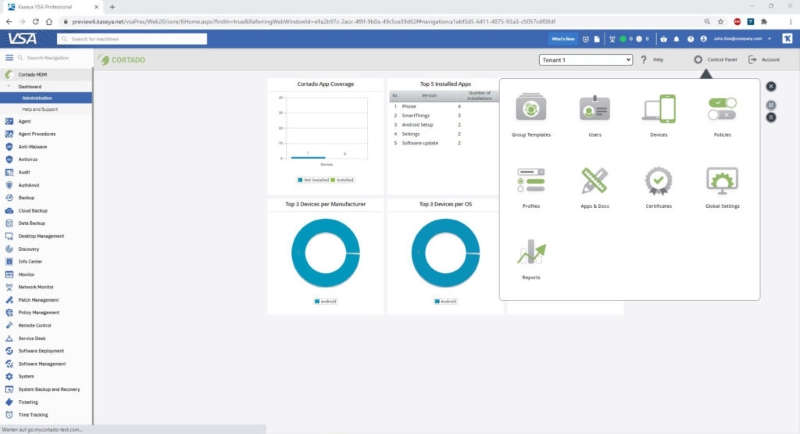This screenshot has width=800, height=434.
Task: Click the Time Tracking sidebar icon
Action: pos(9,415)
